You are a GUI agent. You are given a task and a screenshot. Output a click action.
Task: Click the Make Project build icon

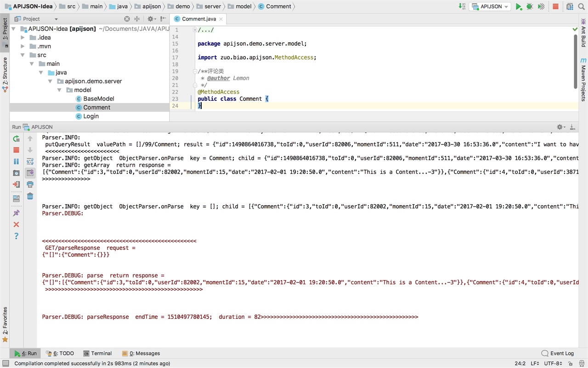(x=462, y=6)
